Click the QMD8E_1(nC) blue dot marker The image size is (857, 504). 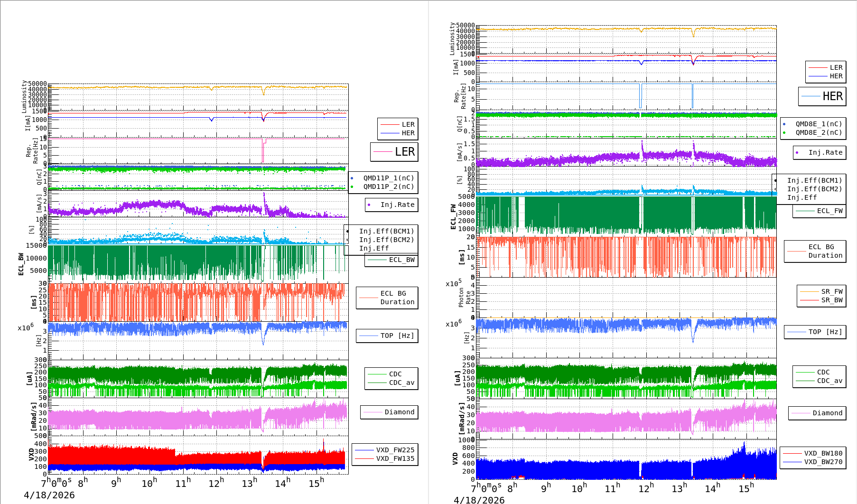[784, 124]
